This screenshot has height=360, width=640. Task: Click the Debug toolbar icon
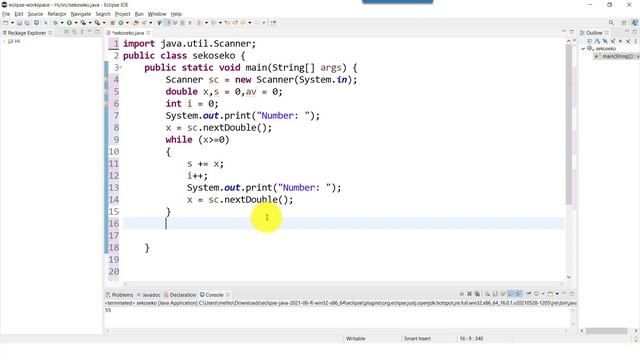[56, 23]
